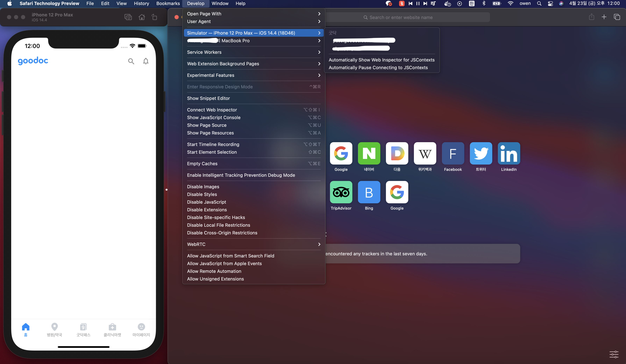Click the start page customize sliders icon
Screen dimensions: 626x364
click(614, 354)
